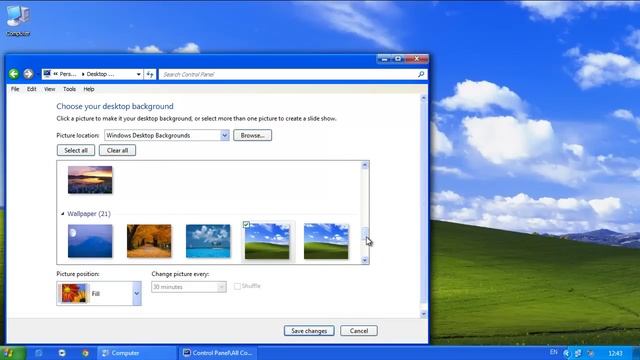Click Clear all button
Viewport: 640px width, 360px height.
117,150
